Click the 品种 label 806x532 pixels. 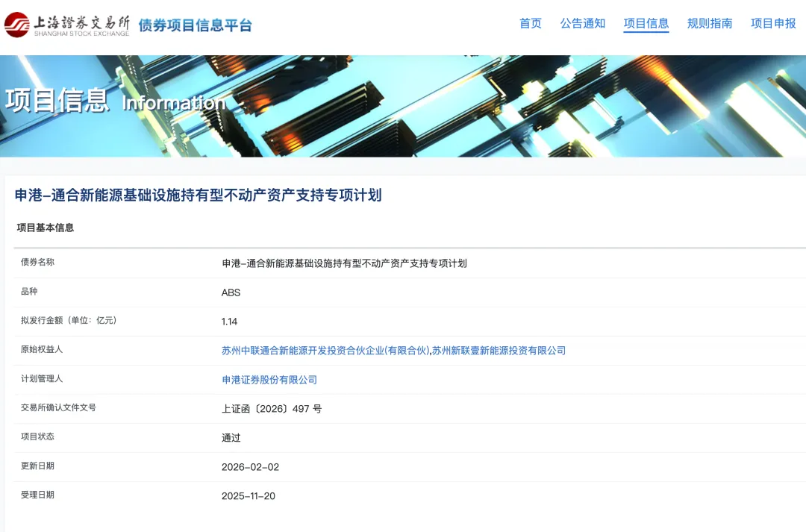(29, 292)
